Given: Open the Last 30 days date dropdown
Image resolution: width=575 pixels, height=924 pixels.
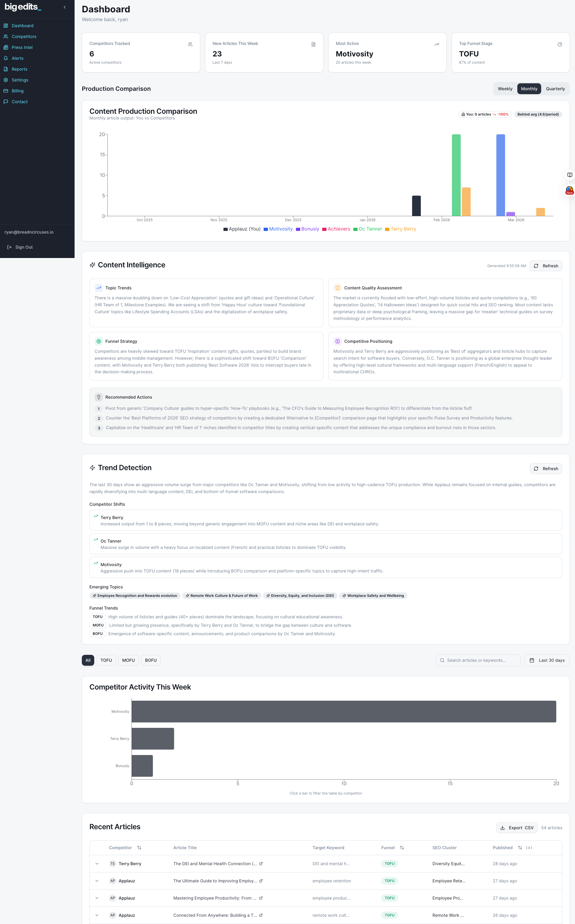Looking at the screenshot, I should [x=547, y=660].
